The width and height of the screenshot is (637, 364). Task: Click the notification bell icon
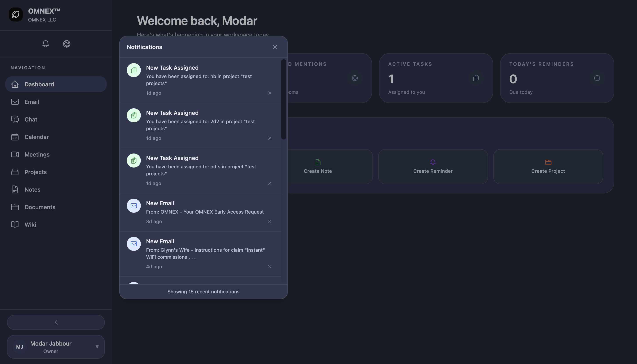coord(46,44)
